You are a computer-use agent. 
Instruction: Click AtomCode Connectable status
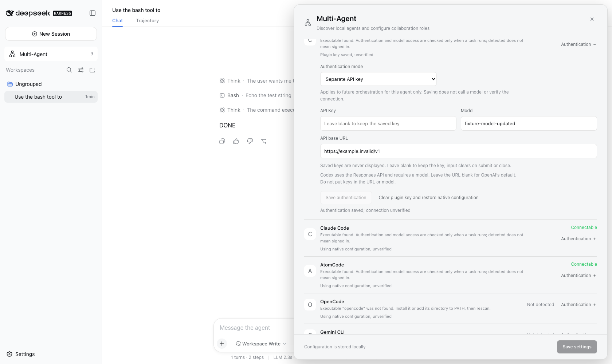click(584, 264)
